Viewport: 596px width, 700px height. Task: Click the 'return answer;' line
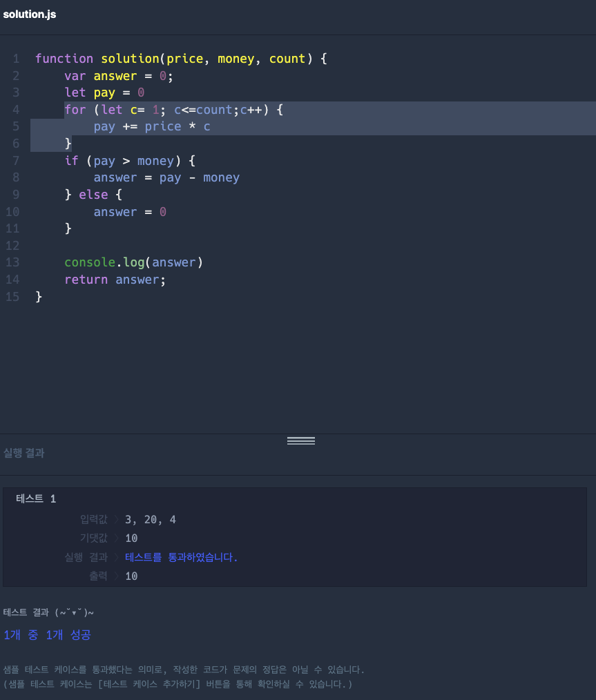click(x=115, y=280)
